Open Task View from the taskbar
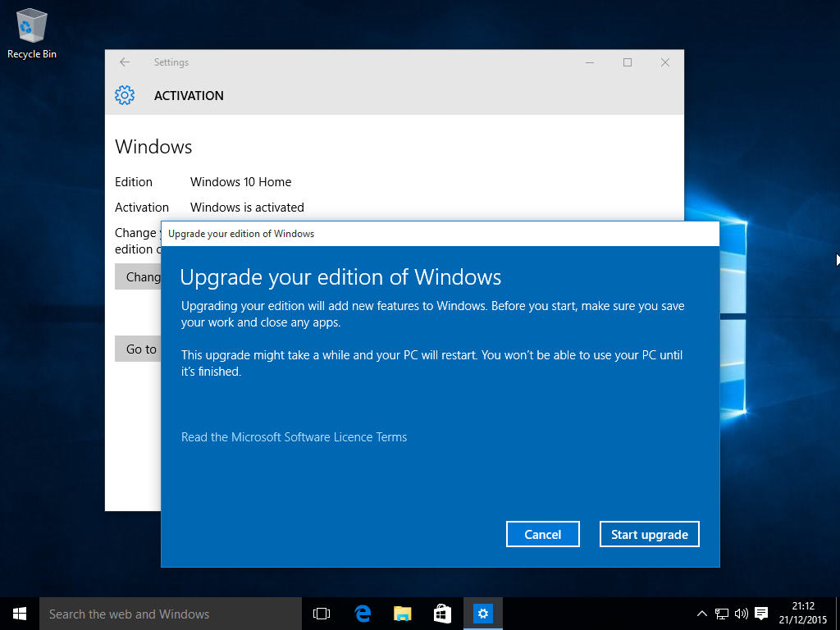 coord(321,613)
